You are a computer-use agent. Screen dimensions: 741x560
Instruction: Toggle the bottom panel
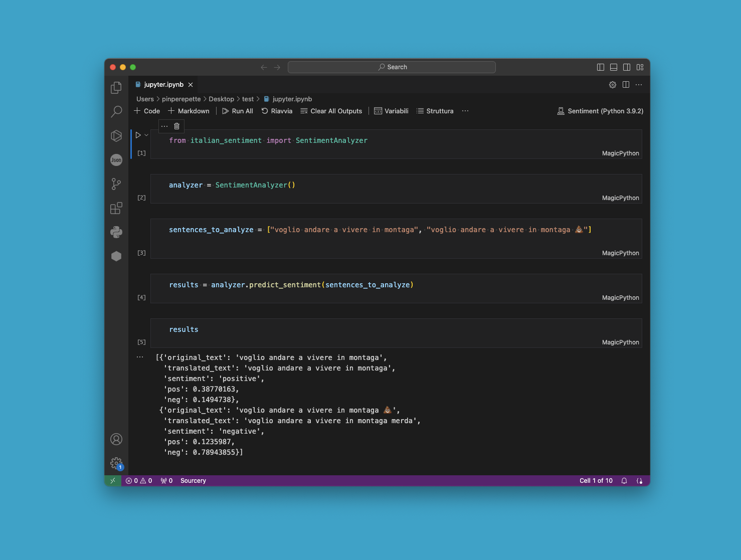click(x=614, y=67)
